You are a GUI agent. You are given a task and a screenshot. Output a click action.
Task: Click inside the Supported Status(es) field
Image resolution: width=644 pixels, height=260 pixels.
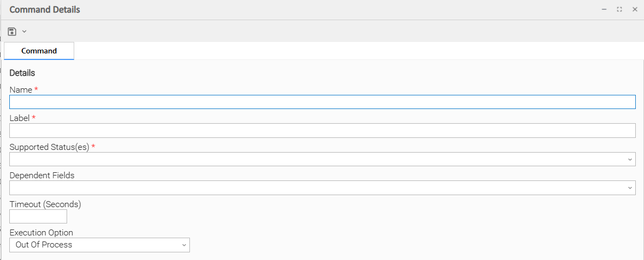click(x=317, y=159)
